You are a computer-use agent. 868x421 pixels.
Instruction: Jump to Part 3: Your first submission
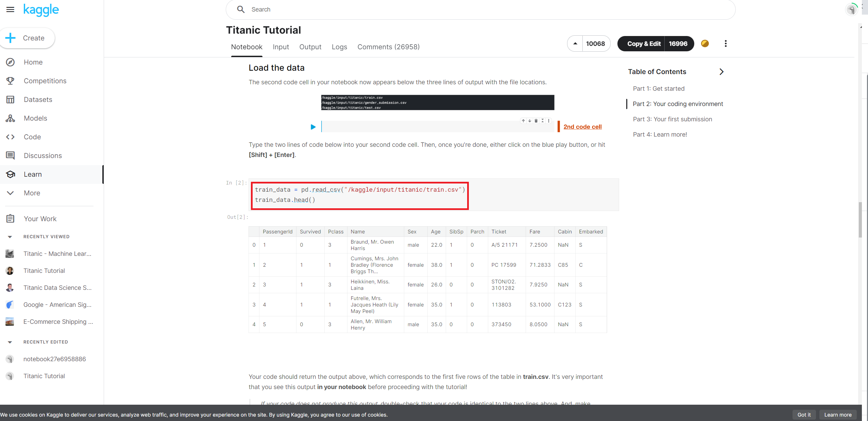coord(672,119)
